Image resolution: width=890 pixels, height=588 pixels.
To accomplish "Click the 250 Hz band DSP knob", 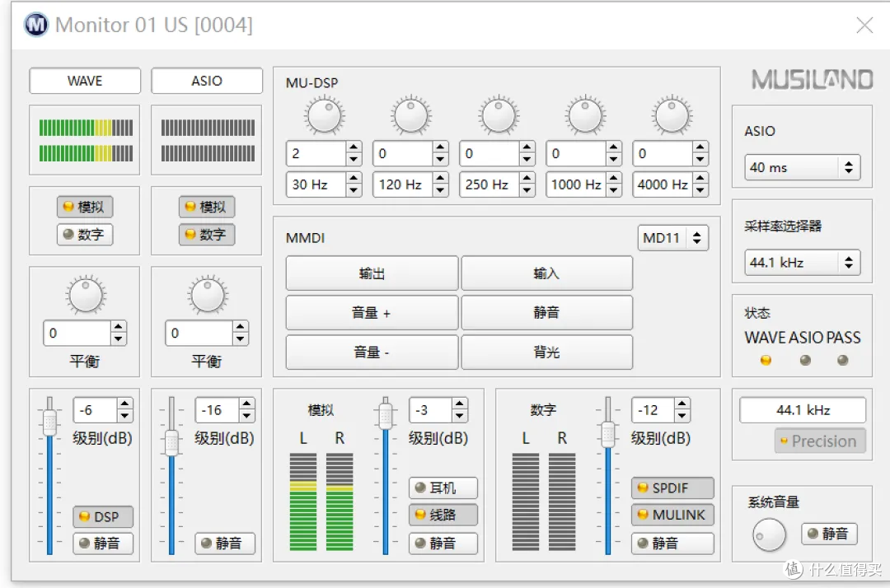I will coord(498,115).
